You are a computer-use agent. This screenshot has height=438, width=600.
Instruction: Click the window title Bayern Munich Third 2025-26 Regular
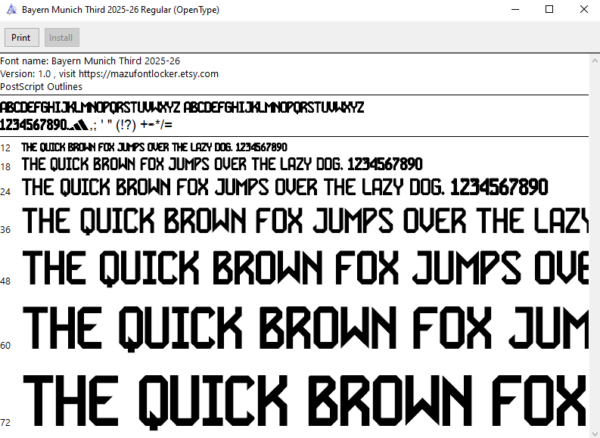click(121, 10)
